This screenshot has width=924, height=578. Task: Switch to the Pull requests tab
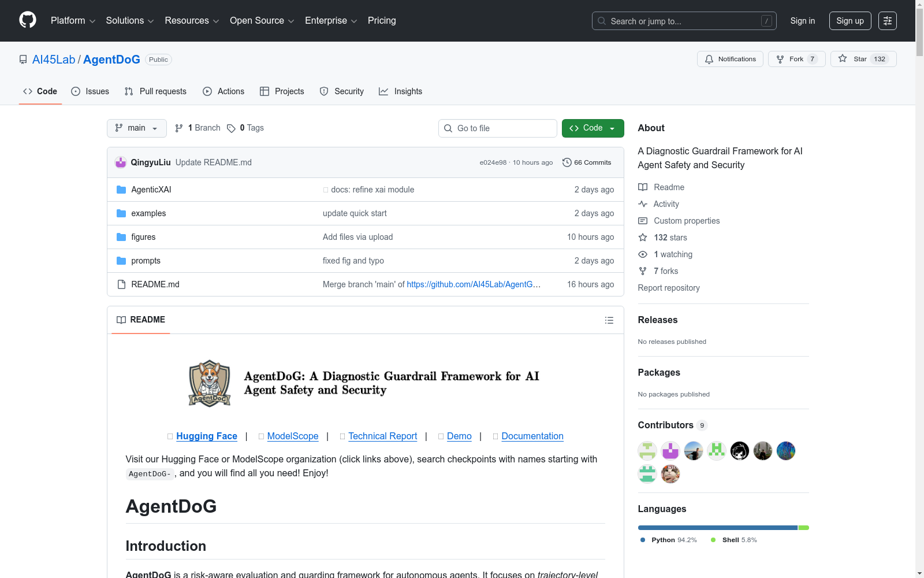(155, 91)
